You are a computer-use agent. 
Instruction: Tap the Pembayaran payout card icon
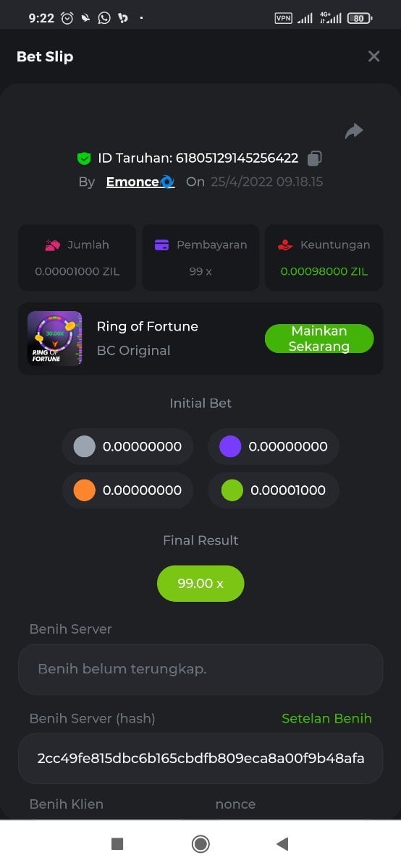pyautogui.click(x=162, y=245)
